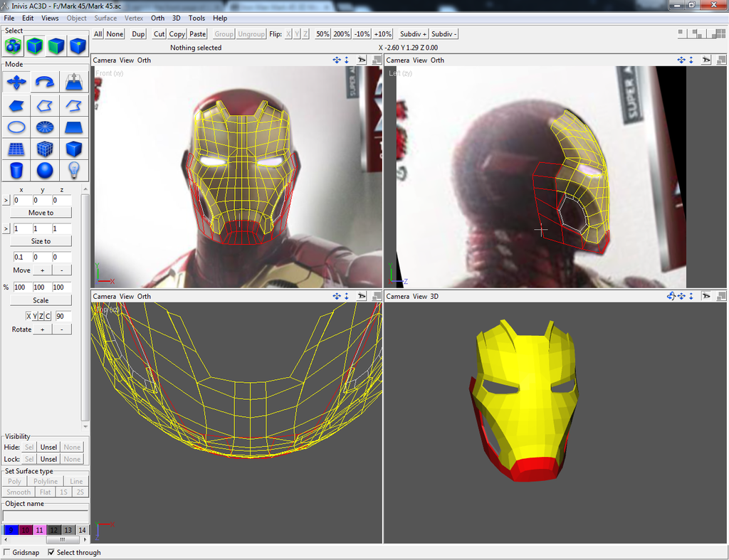Choose the Box mesh tool
This screenshot has height=560, width=729.
(x=45, y=149)
